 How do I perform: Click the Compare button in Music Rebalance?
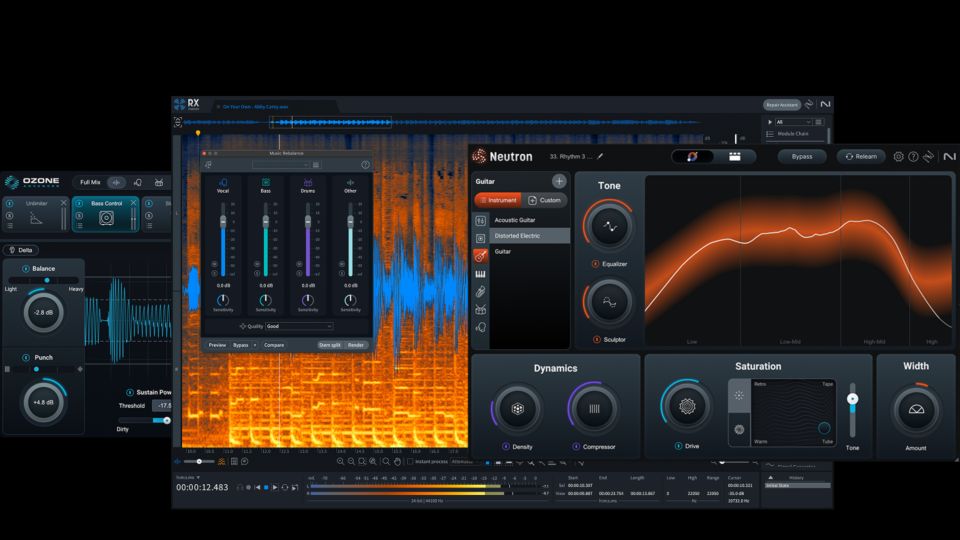click(x=274, y=345)
